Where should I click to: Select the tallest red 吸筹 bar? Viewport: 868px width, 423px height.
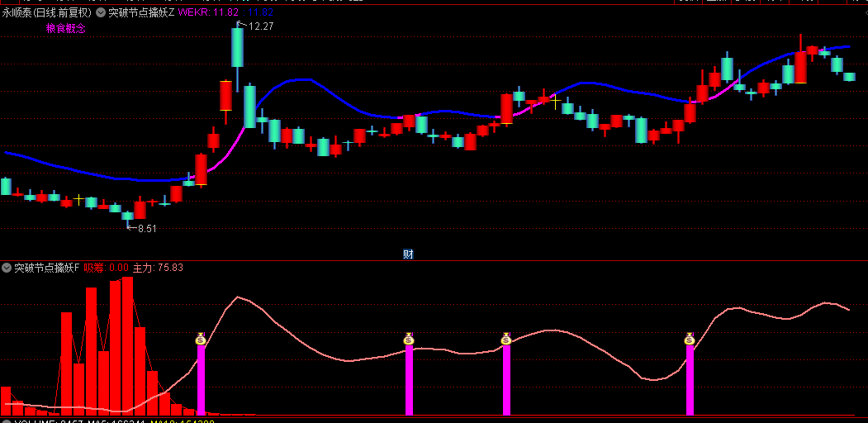pos(128,345)
